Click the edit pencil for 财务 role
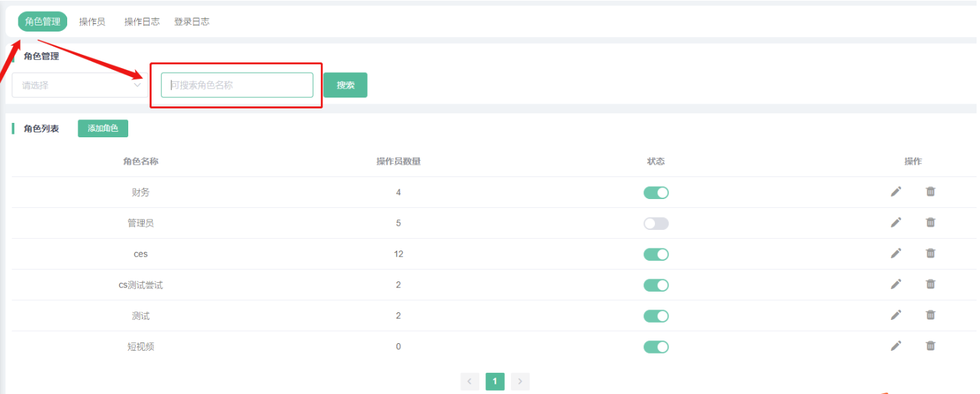Image resolution: width=980 pixels, height=394 pixels. (x=896, y=192)
